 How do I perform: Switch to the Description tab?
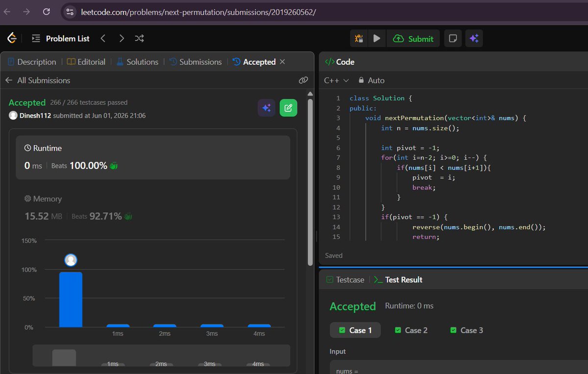pos(32,62)
